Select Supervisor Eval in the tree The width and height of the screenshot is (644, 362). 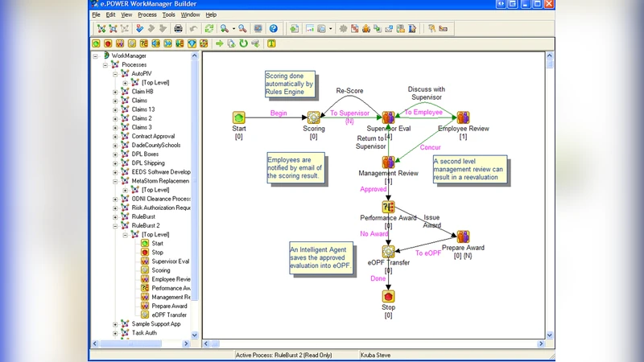170,261
